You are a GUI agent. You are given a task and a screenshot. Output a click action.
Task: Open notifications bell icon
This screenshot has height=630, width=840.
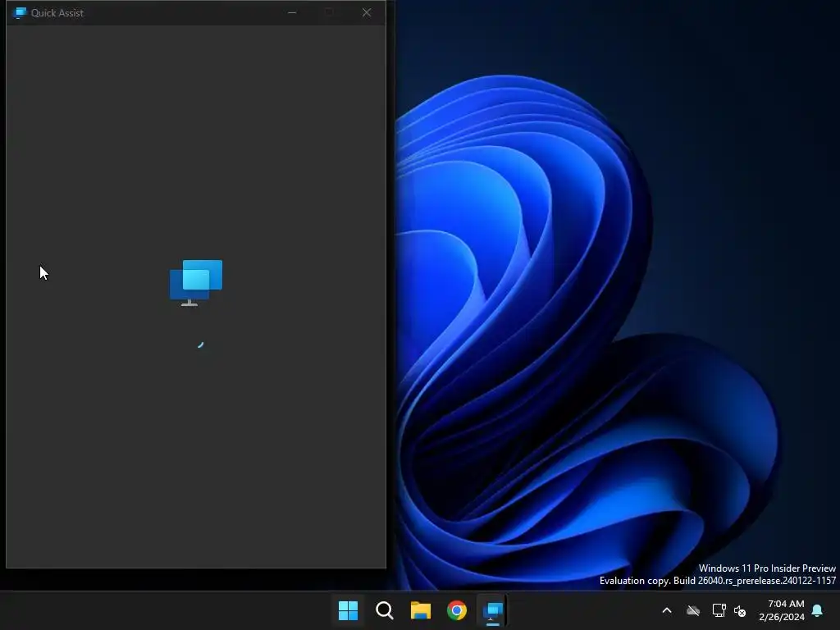tap(818, 610)
